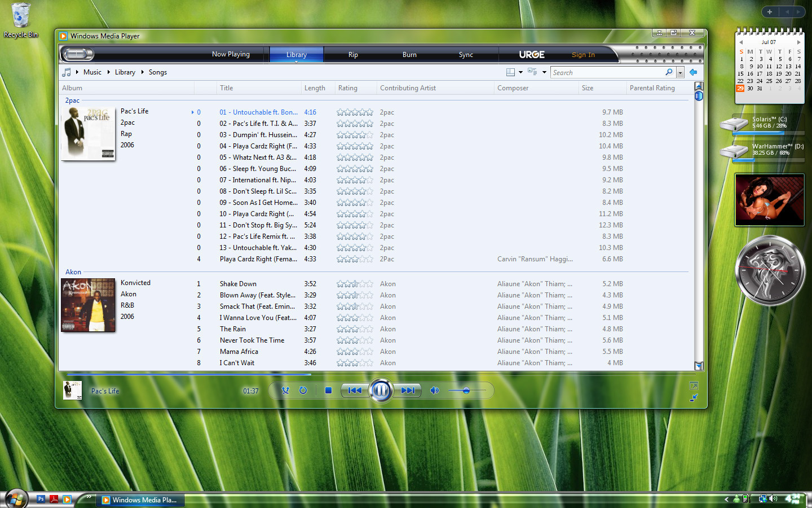This screenshot has width=812, height=508.
Task: Select the 2pac group header
Action: [72, 100]
